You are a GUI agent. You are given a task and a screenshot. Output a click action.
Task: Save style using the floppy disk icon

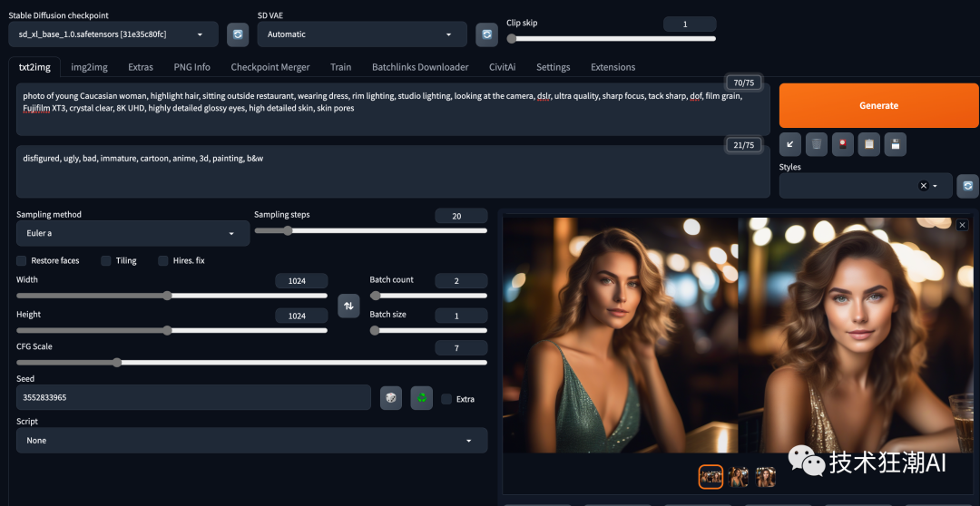coord(895,144)
